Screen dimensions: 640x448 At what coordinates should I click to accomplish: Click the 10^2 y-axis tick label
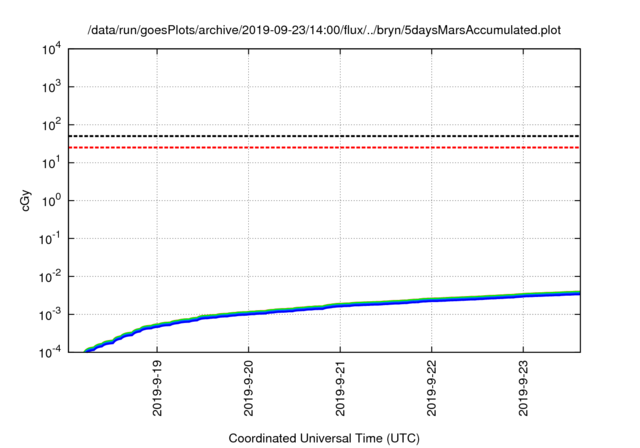point(52,125)
